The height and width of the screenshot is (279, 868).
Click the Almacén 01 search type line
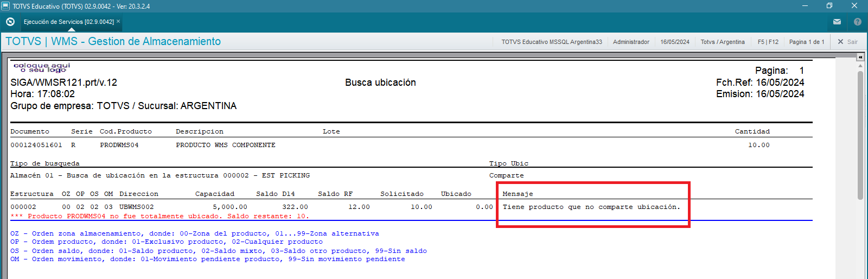pos(160,175)
